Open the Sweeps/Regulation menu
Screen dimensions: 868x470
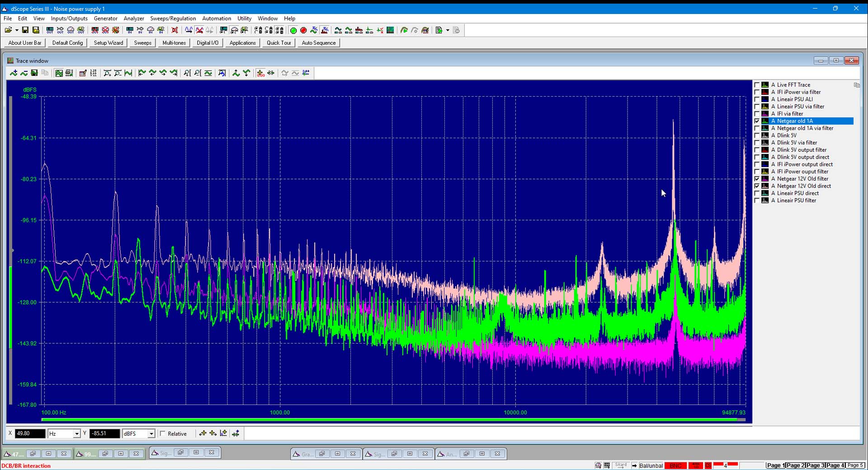(x=173, y=19)
